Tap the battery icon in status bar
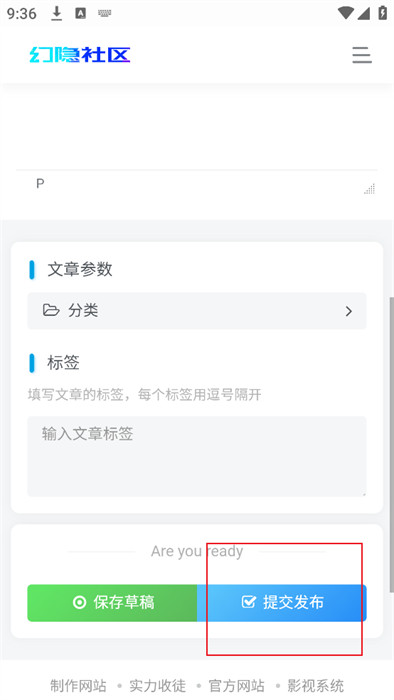 pos(382,12)
